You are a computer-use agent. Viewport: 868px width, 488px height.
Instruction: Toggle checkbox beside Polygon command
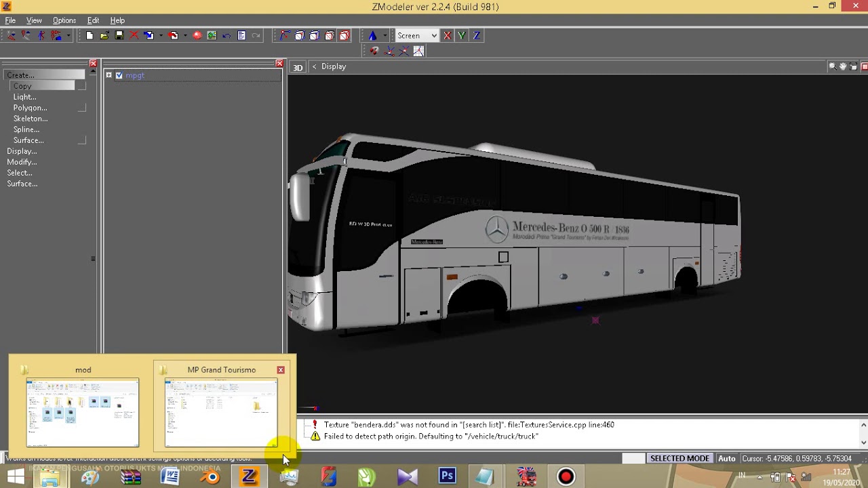tap(81, 108)
